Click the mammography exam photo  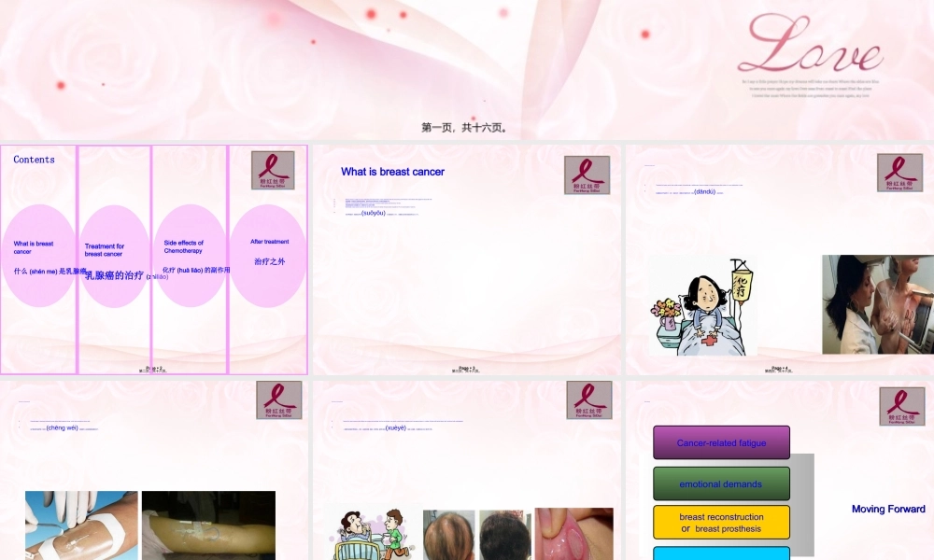coord(877,304)
